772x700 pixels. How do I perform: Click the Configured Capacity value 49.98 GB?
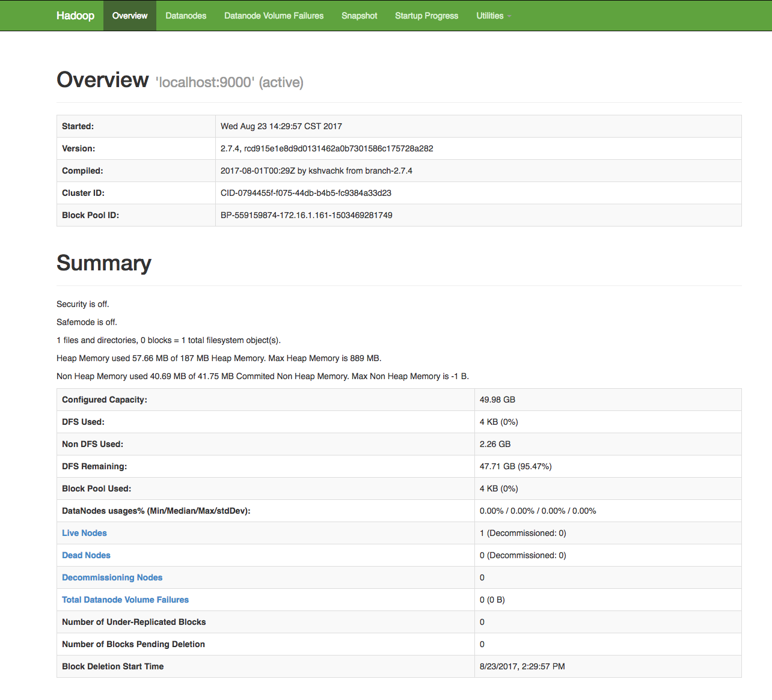[x=497, y=400]
